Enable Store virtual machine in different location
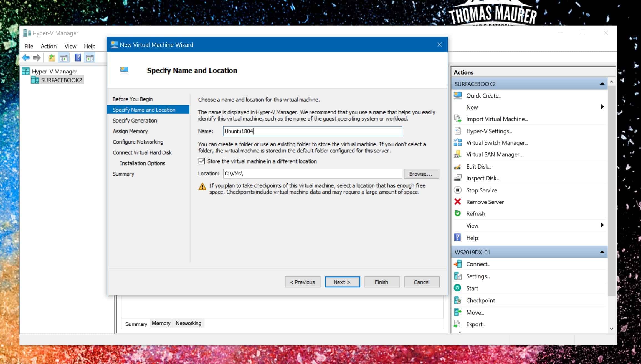 pyautogui.click(x=202, y=161)
